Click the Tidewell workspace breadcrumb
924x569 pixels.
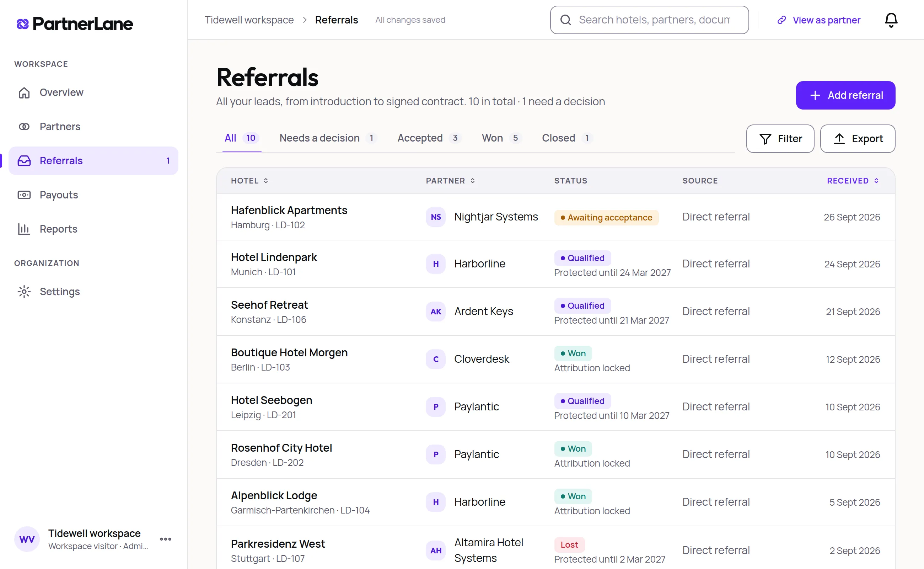(249, 20)
